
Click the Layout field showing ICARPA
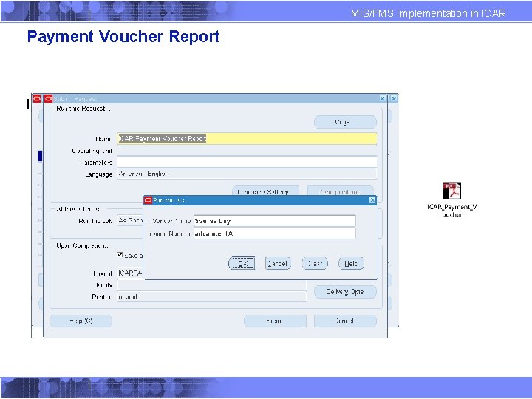[130, 273]
